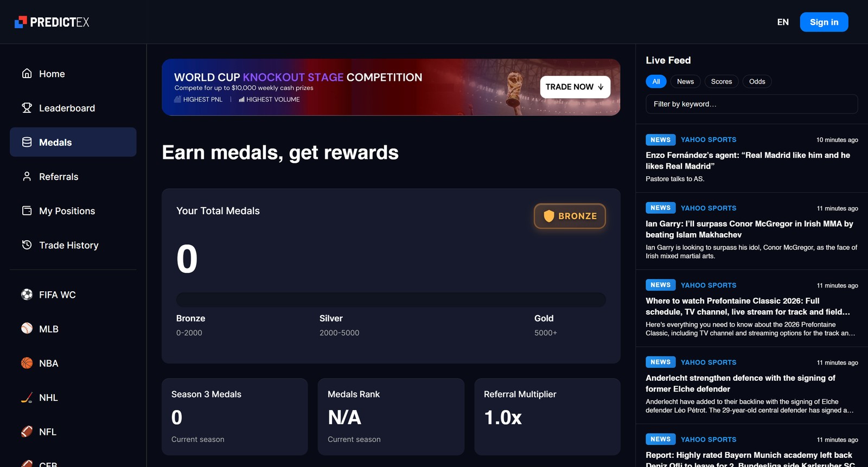868x467 pixels.
Task: Click the shield icon in Bronze badge
Action: [549, 216]
